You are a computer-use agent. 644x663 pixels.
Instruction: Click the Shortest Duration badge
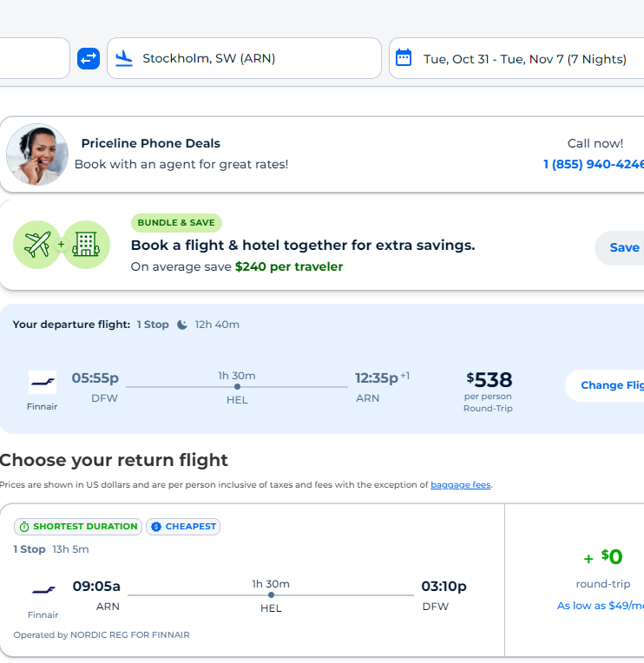[78, 527]
